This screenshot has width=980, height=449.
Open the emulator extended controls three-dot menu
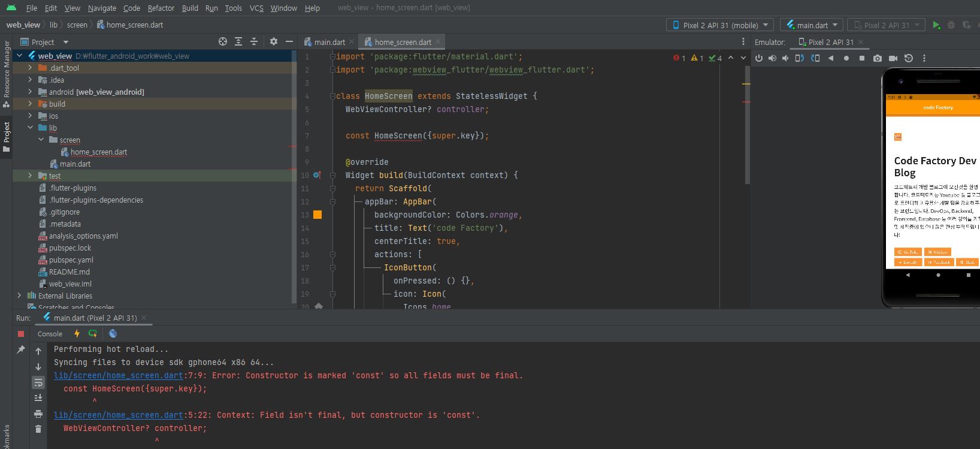[924, 58]
